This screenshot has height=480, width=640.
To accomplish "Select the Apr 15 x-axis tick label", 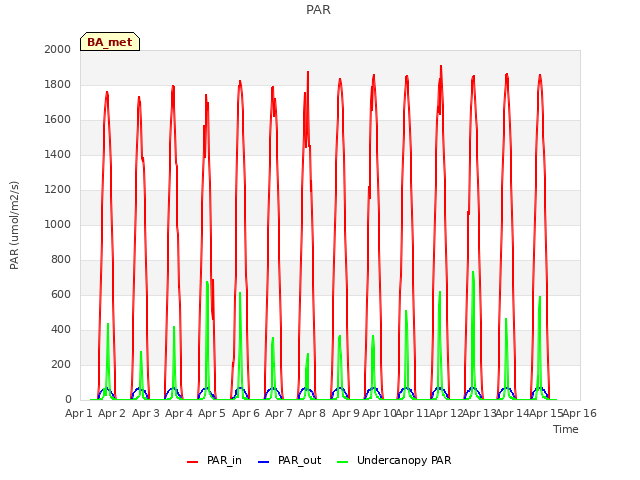I will point(546,413).
